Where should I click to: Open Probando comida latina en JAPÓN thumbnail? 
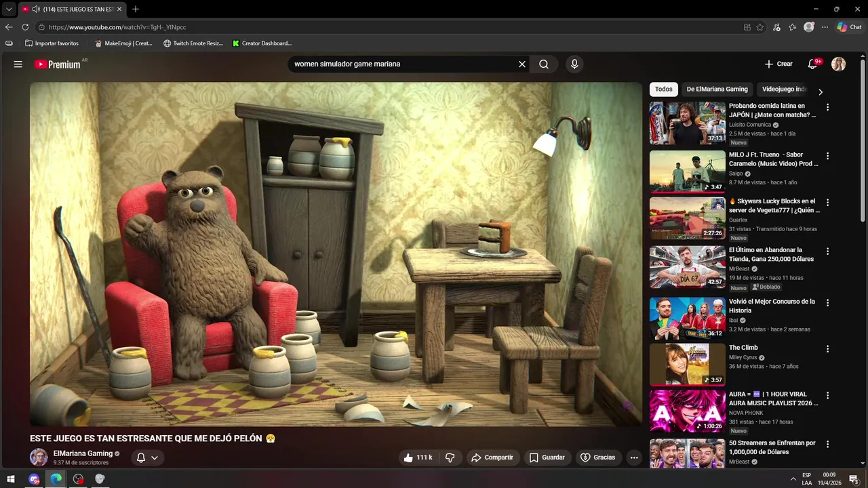[688, 123]
